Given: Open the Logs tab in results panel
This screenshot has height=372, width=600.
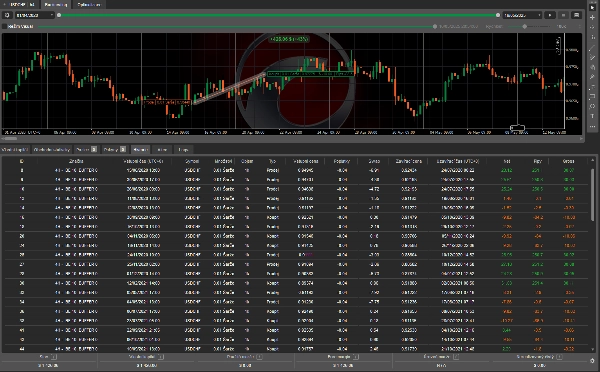Looking at the screenshot, I should [183, 149].
